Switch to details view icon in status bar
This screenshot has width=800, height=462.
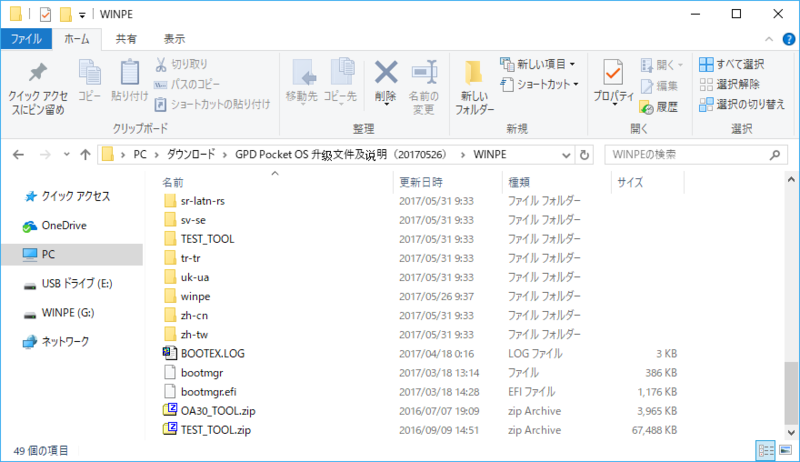coord(766,451)
